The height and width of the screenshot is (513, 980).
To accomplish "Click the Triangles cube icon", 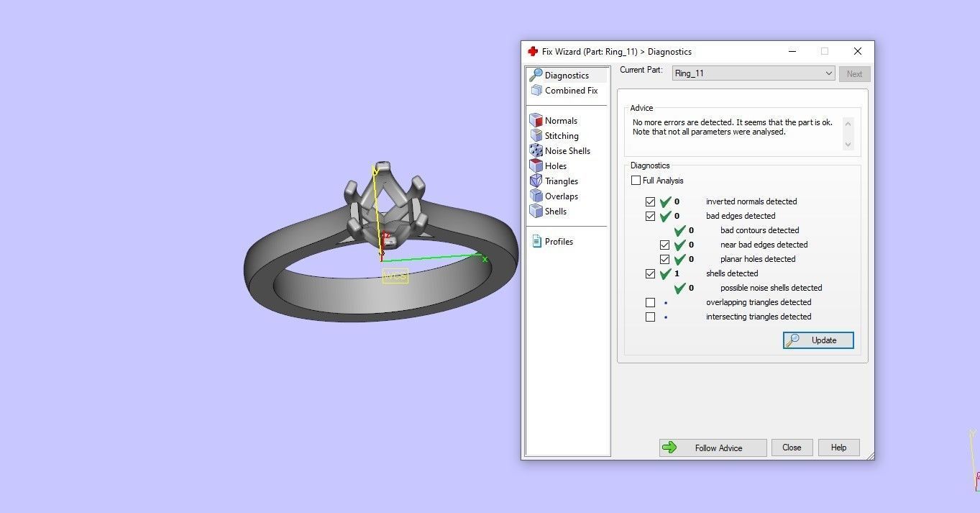I will (536, 181).
